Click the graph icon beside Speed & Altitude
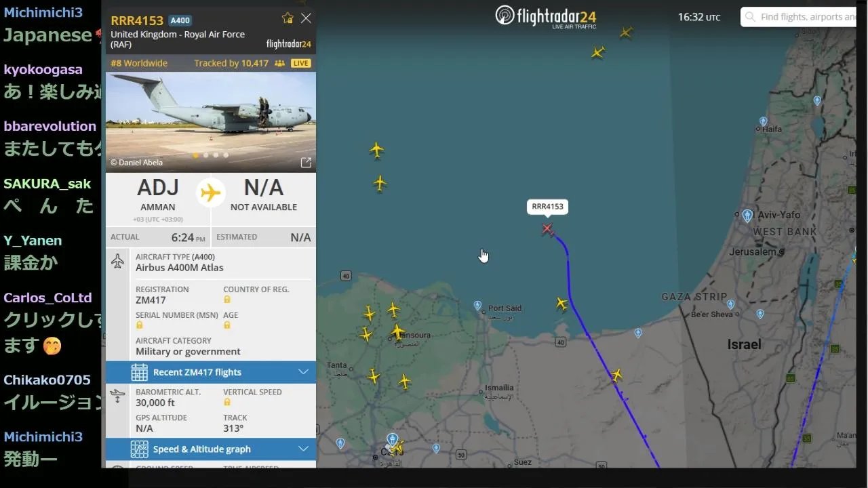This screenshot has width=868, height=488. (139, 449)
